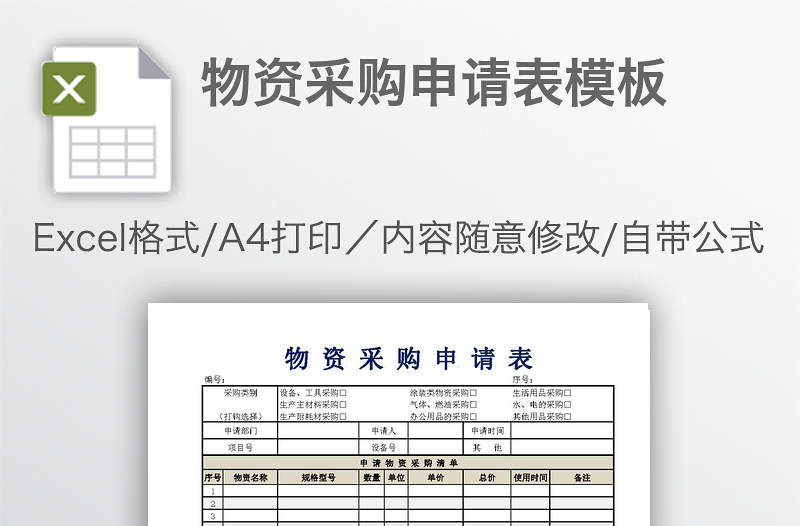Click the 申请物资采购清单 banner row

tap(408, 463)
